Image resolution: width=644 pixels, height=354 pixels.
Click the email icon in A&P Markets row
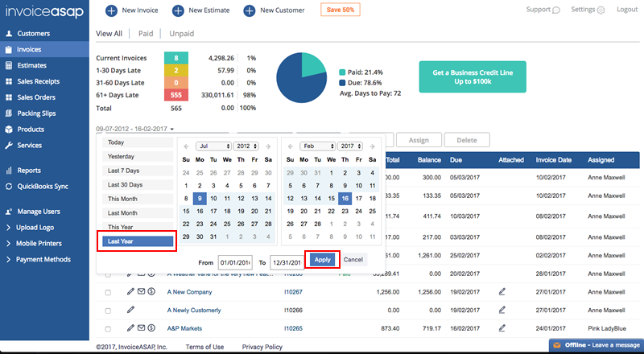click(x=140, y=327)
